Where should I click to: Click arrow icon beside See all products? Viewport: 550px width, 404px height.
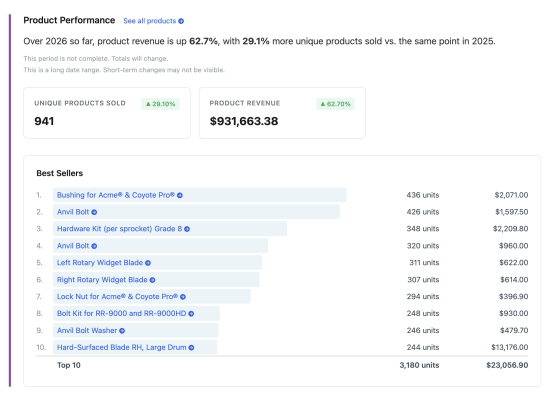click(x=181, y=21)
